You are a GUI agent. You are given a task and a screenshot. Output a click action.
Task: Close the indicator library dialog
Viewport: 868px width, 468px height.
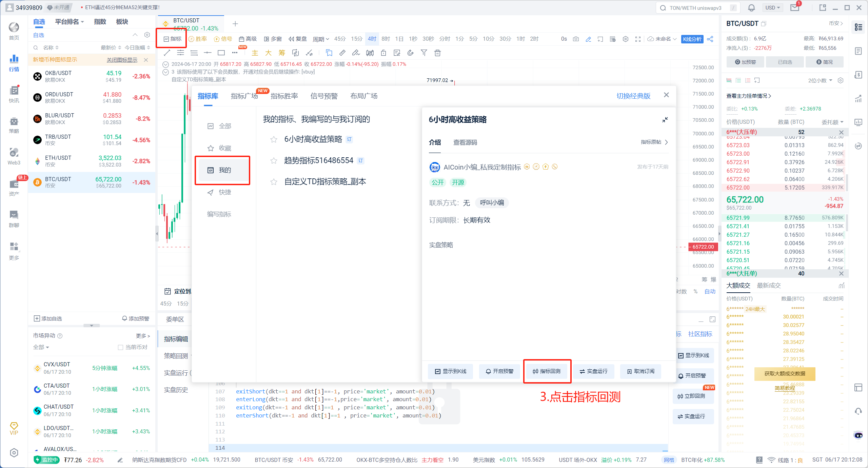point(666,95)
